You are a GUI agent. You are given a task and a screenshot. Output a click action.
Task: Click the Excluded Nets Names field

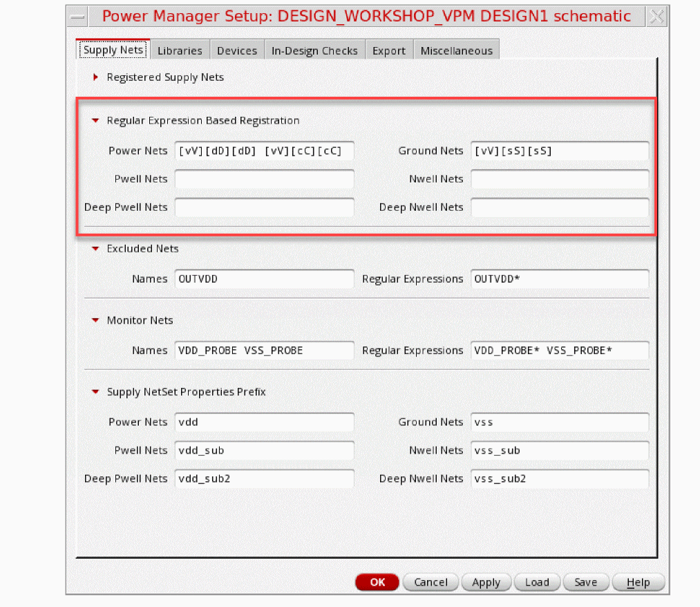point(264,279)
